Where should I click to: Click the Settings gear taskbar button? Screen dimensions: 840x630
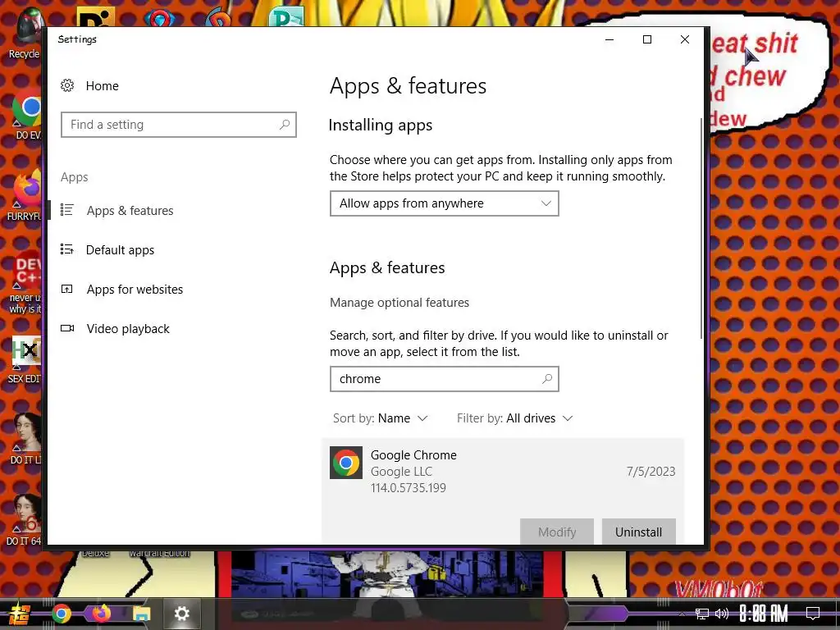point(181,614)
